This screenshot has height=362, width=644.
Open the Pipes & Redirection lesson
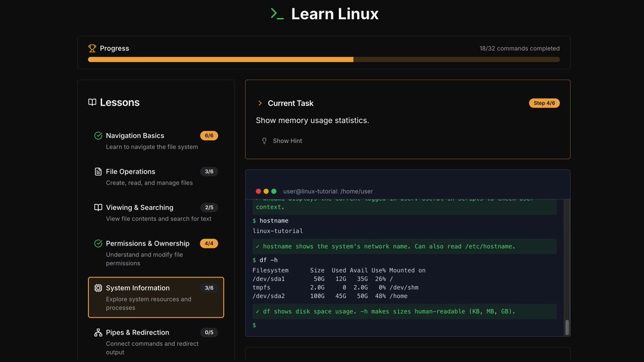coord(156,342)
